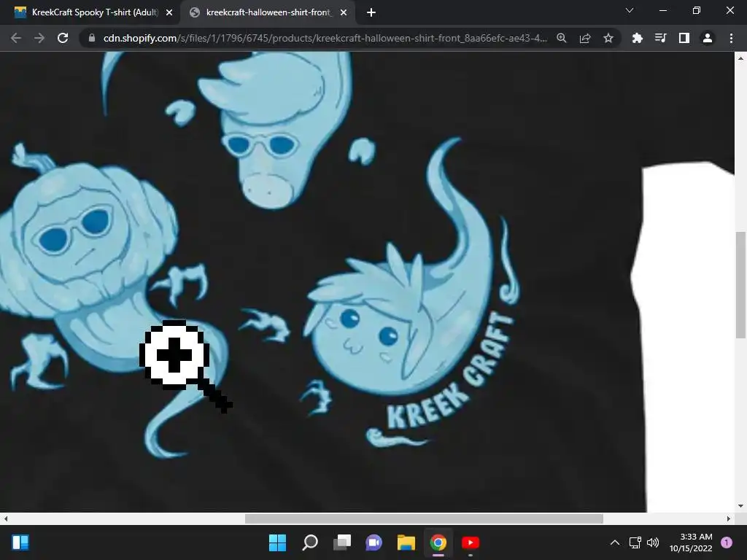The width and height of the screenshot is (747, 560).
Task: Click the scroll left arrow
Action: tap(6, 518)
